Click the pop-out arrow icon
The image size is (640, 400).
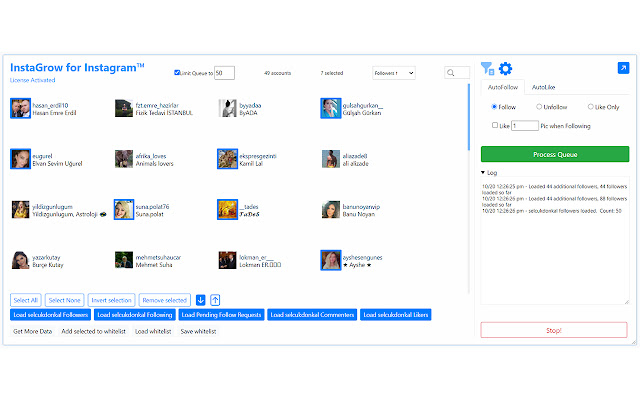(623, 68)
